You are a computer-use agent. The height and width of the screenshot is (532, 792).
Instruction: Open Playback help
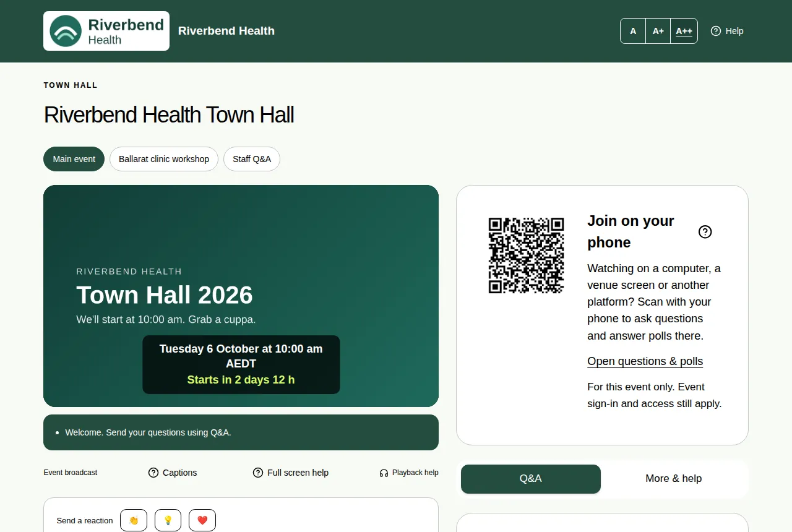point(409,473)
